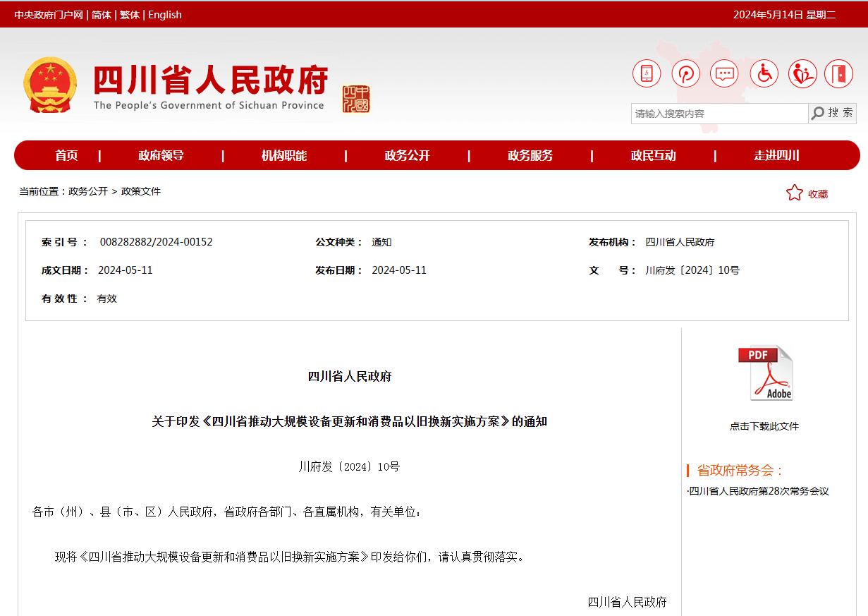This screenshot has width=868, height=616.
Task: Click the 政策文件 breadcrumb link
Action: 141,191
